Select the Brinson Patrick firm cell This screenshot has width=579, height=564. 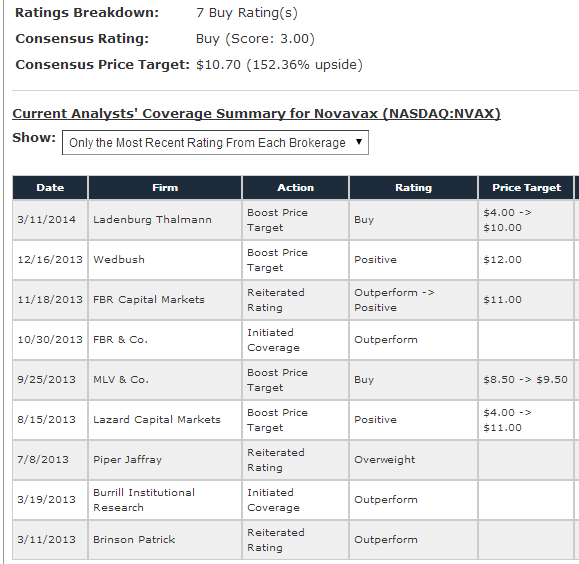click(x=165, y=540)
